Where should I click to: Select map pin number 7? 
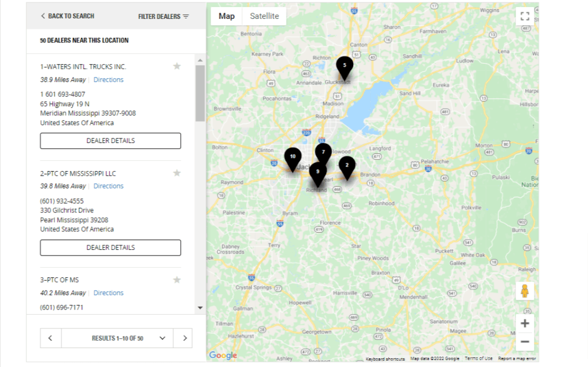[323, 153]
